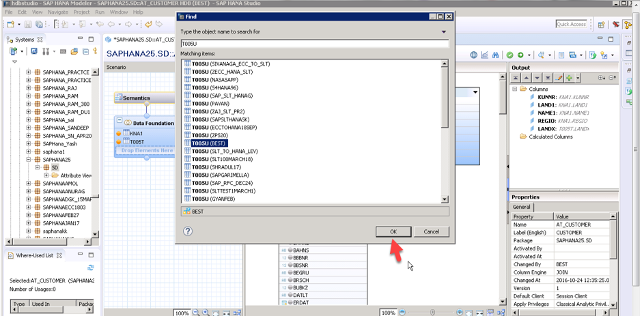Click Move Up button in Output
The height and width of the screenshot is (316, 644).
tap(526, 78)
